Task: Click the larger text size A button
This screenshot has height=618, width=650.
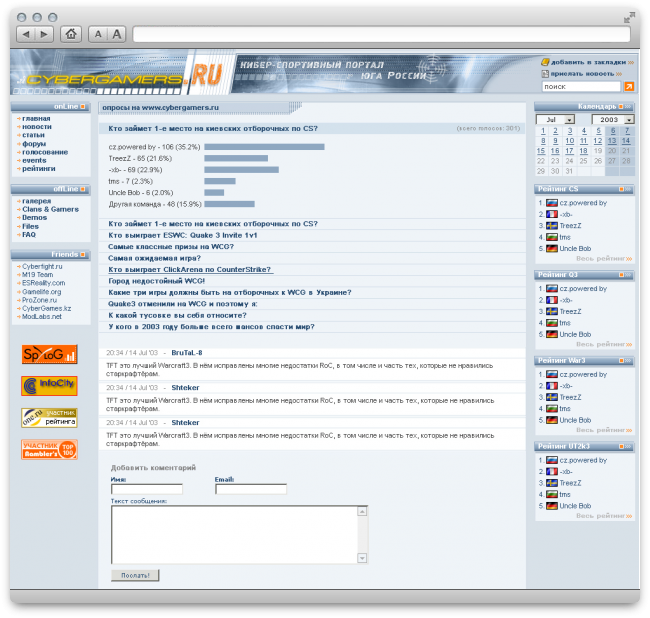Action: click(x=117, y=34)
